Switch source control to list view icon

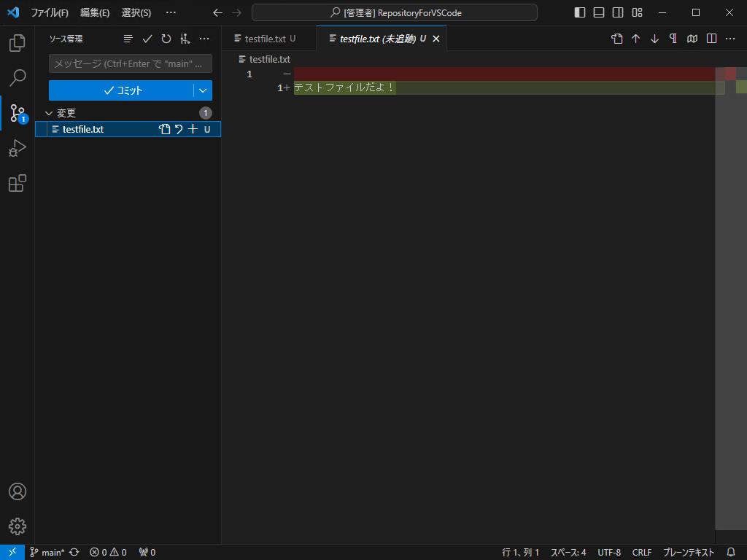click(x=128, y=39)
